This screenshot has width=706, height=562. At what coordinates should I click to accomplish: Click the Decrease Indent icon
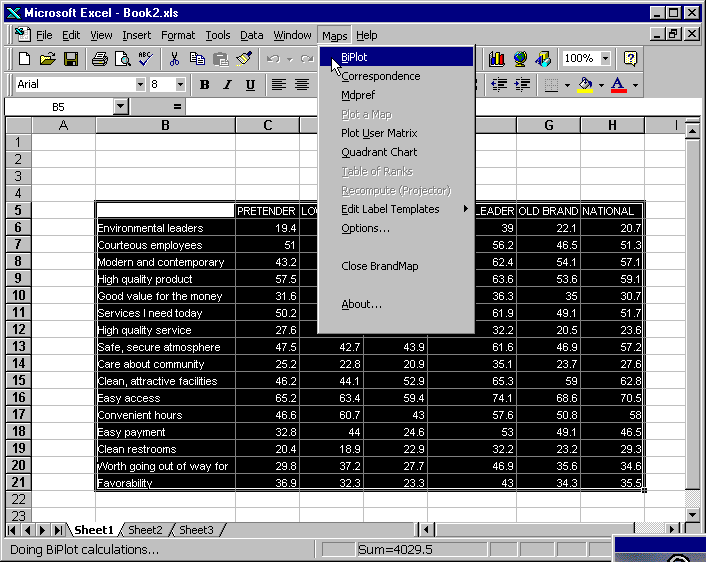[499, 85]
